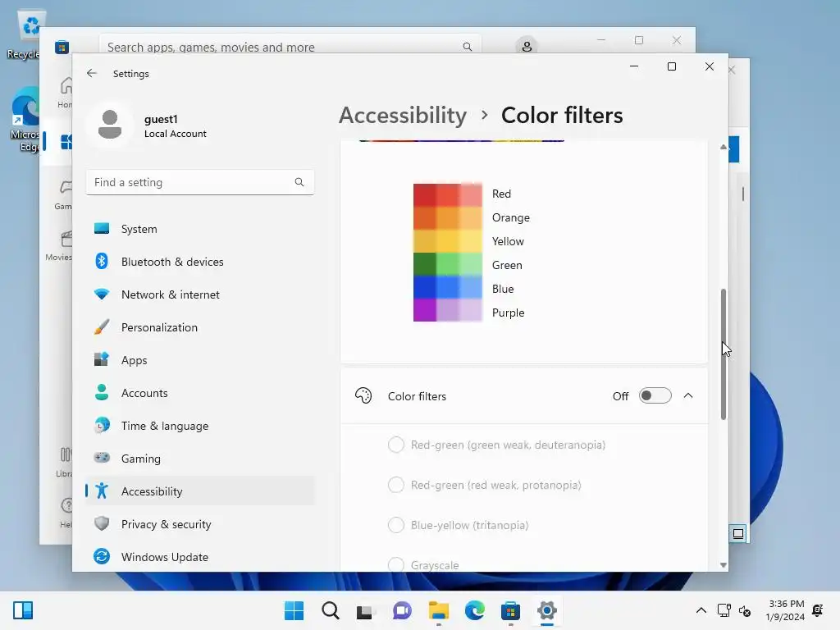Click the notification bell in system tray
The image size is (840, 630).
coord(818,610)
